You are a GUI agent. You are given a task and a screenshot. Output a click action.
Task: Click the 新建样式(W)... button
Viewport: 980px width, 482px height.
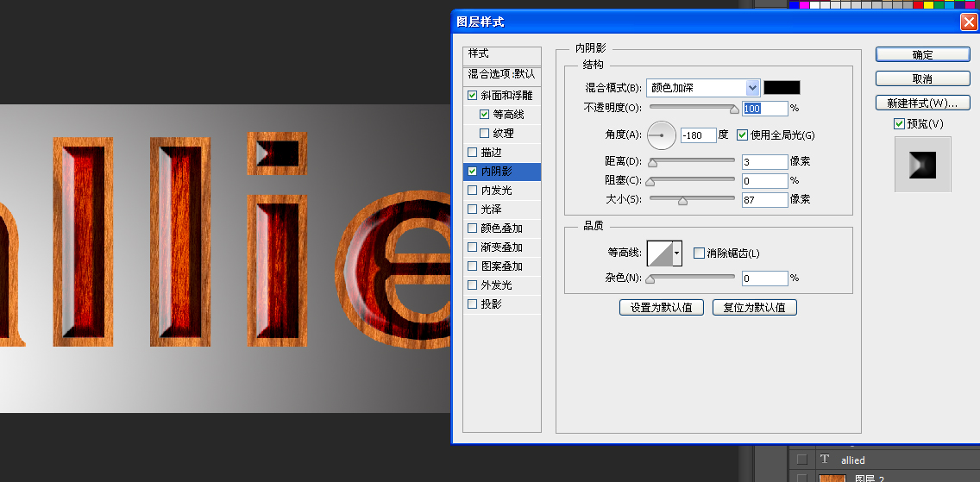tap(922, 103)
